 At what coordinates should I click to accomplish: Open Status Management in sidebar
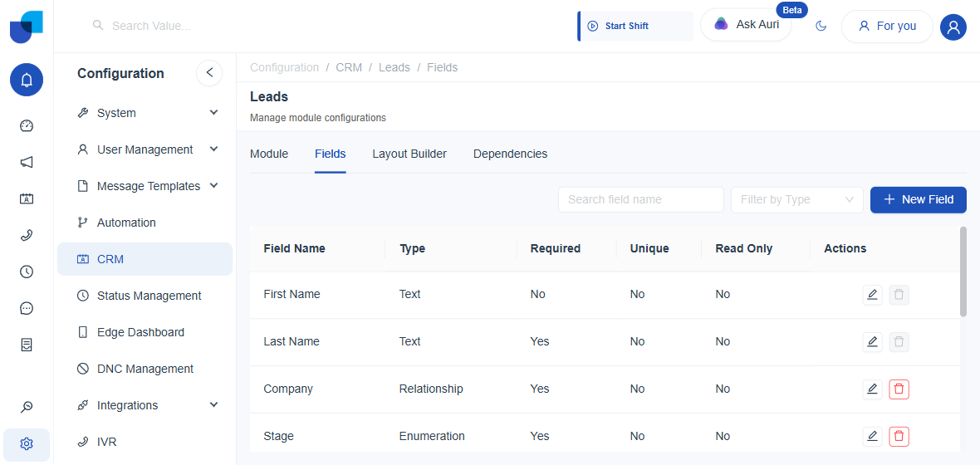point(145,296)
